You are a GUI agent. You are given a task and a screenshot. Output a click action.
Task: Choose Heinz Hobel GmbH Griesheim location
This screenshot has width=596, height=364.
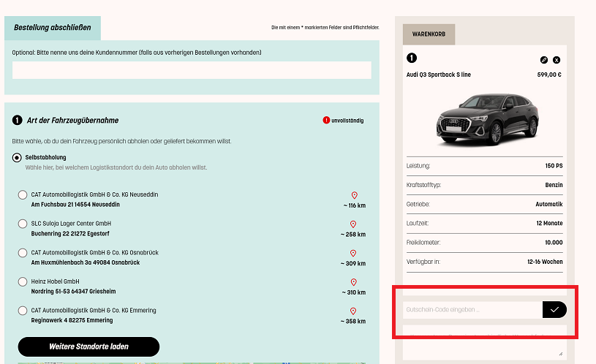tap(23, 282)
